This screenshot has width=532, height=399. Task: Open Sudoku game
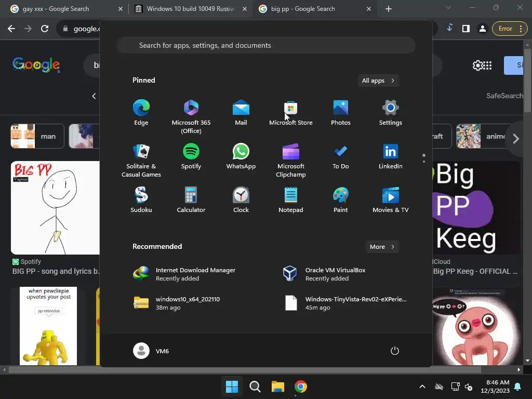pos(141,200)
